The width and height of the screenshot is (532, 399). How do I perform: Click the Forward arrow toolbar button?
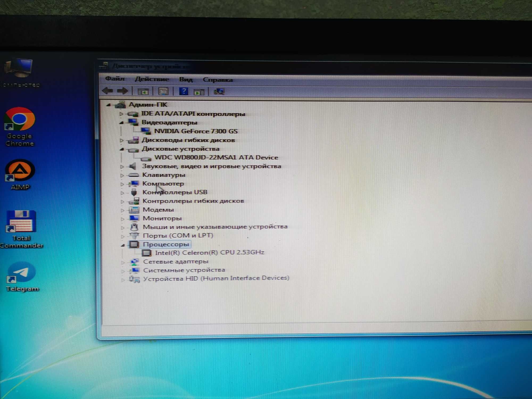pyautogui.click(x=123, y=91)
